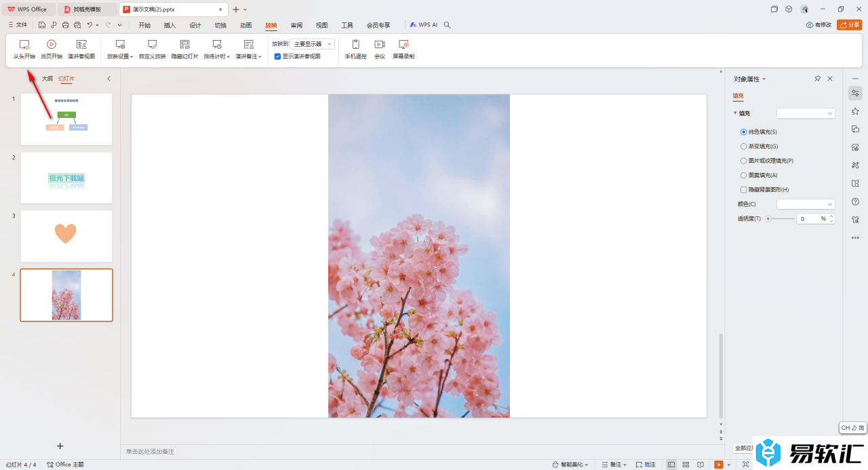Click the 分享 share button
The image size is (868, 470).
click(x=850, y=25)
